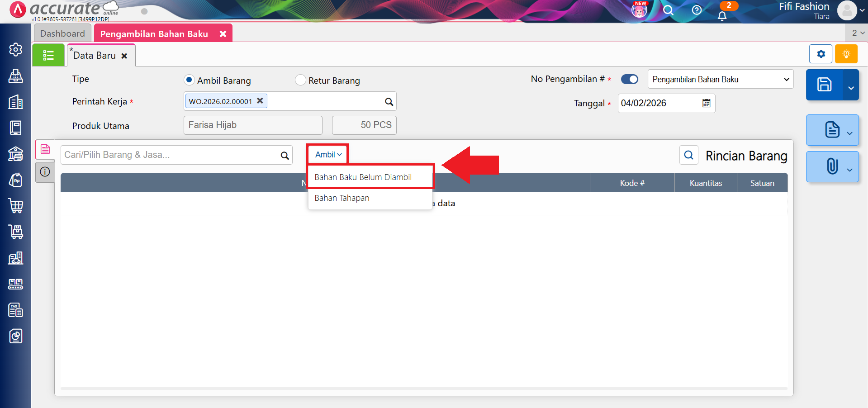The width and height of the screenshot is (868, 408).
Task: Choose Bahan Baku Belum Diambil option
Action: (x=363, y=177)
